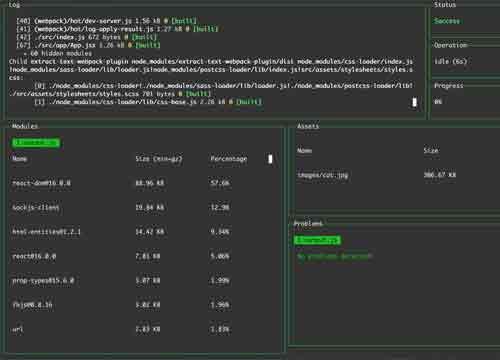Click the Modules panel title
The width and height of the screenshot is (500, 360).
(25, 126)
